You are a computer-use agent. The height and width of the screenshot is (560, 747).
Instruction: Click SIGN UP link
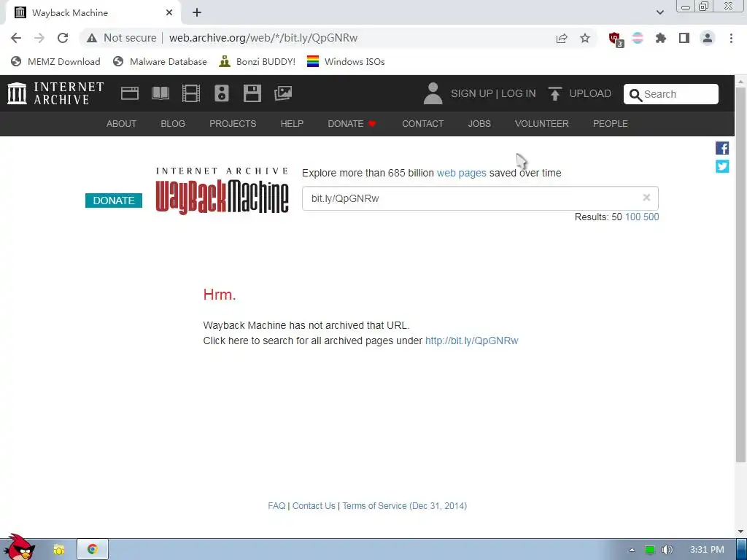coord(472,93)
